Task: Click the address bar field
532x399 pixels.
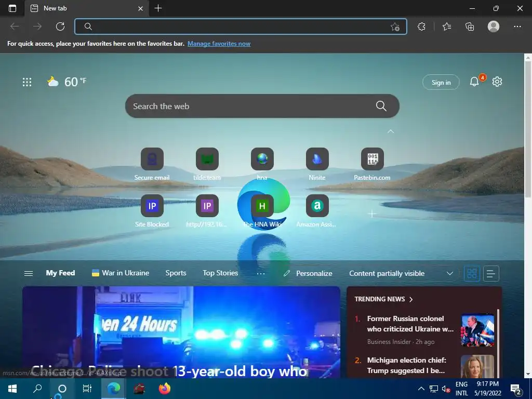Action: tap(241, 26)
